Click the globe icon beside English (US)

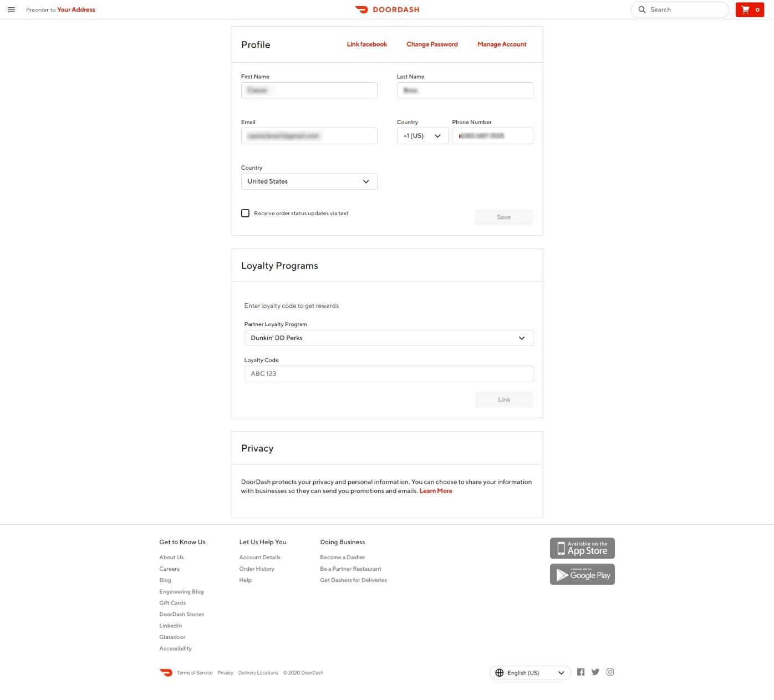500,672
